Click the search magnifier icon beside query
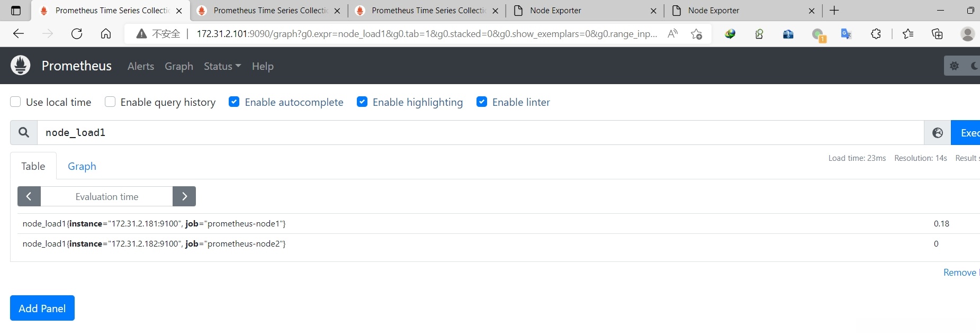Viewport: 980px width, 336px height. point(24,132)
